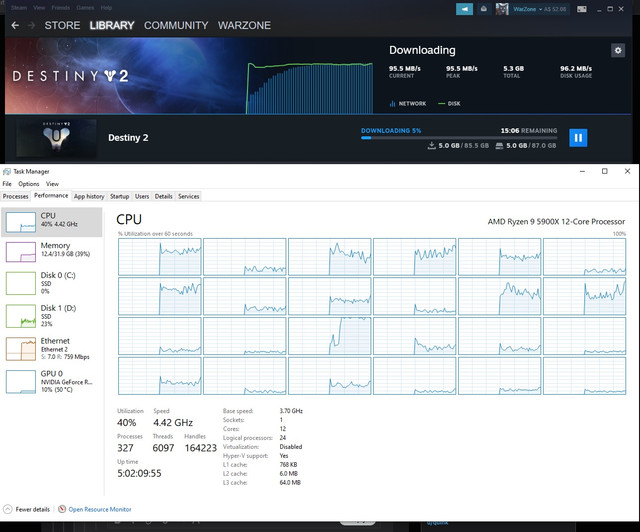Click the 96.2 MB/s DISK USAGE value
The image size is (640, 532).
tap(576, 71)
